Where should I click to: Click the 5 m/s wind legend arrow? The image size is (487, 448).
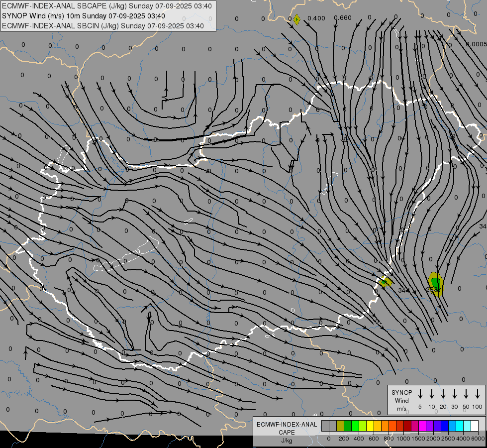pos(420,393)
